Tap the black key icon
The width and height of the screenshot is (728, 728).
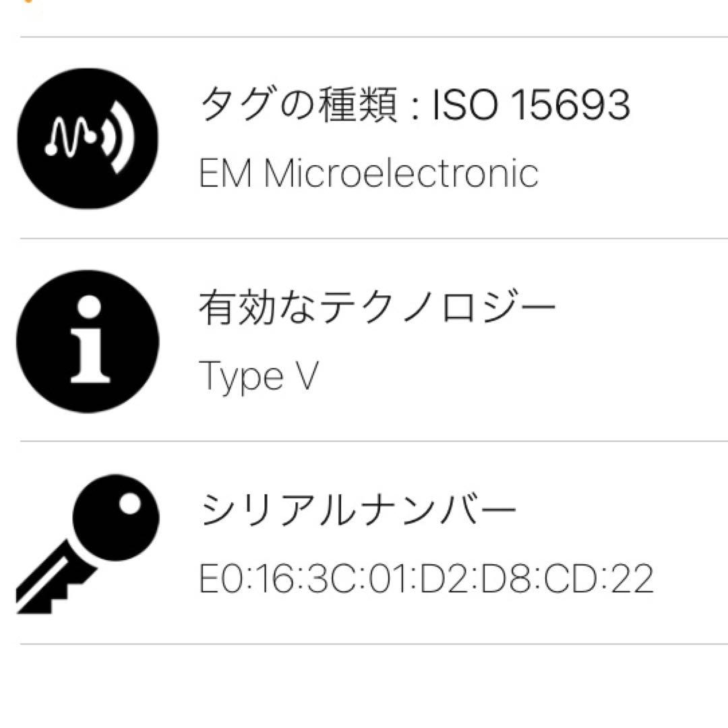[86, 543]
